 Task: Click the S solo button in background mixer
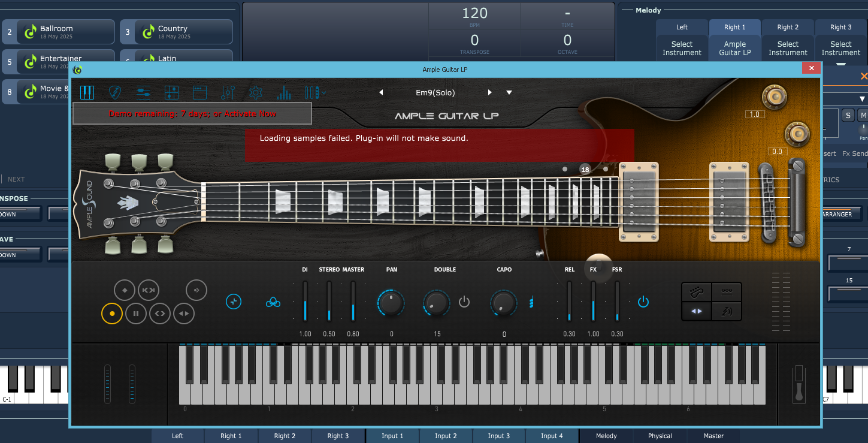(848, 115)
